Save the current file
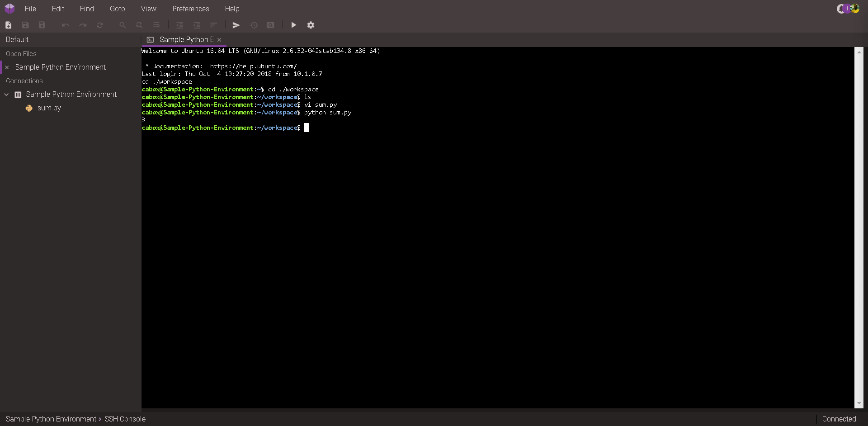 click(x=25, y=25)
